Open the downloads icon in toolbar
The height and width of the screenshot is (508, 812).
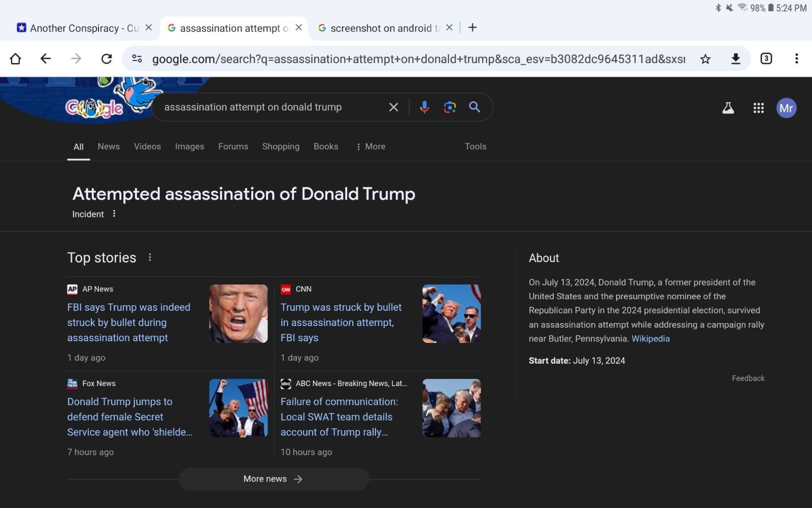pos(735,59)
